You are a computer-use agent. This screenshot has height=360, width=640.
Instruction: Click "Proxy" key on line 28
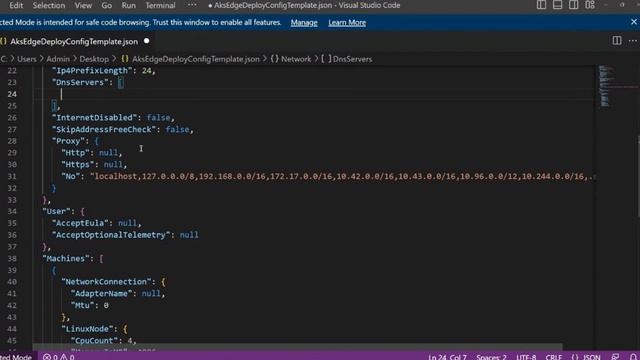69,141
